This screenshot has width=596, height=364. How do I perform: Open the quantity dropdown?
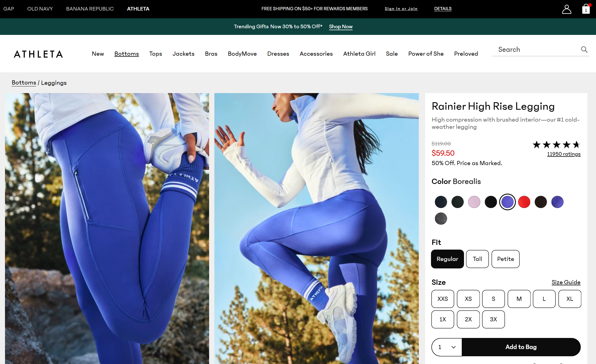(447, 347)
